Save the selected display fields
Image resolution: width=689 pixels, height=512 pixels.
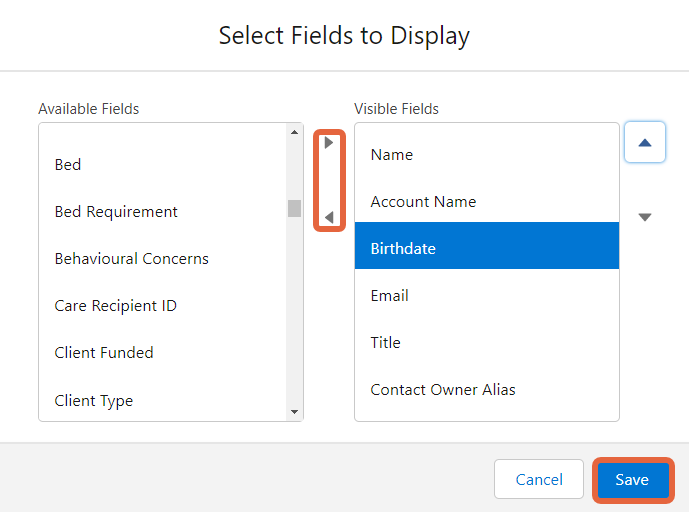pos(633,479)
